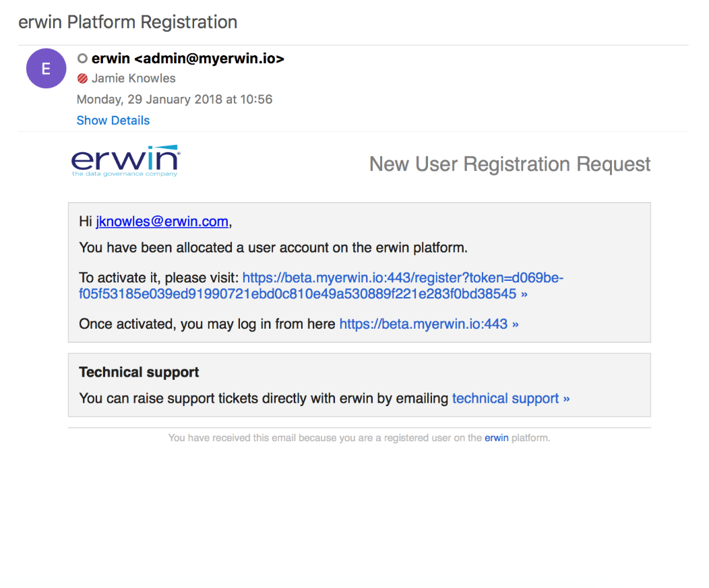The width and height of the screenshot is (709, 588).
Task: Click the subject erwin Platform Registration
Action: pyautogui.click(x=128, y=22)
